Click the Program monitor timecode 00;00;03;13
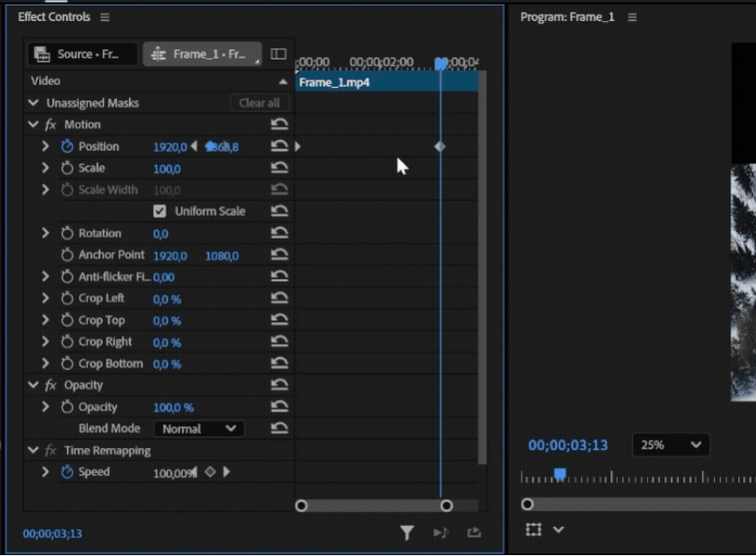 tap(568, 444)
